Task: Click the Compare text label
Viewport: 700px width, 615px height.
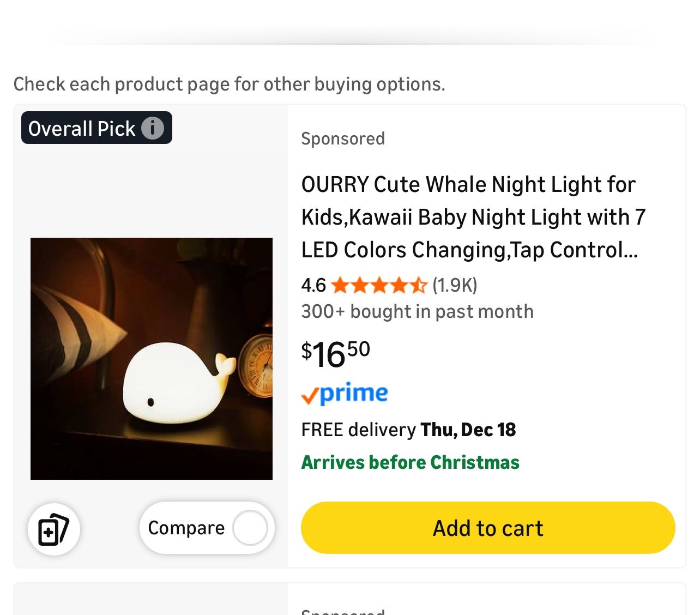Action: click(x=186, y=528)
